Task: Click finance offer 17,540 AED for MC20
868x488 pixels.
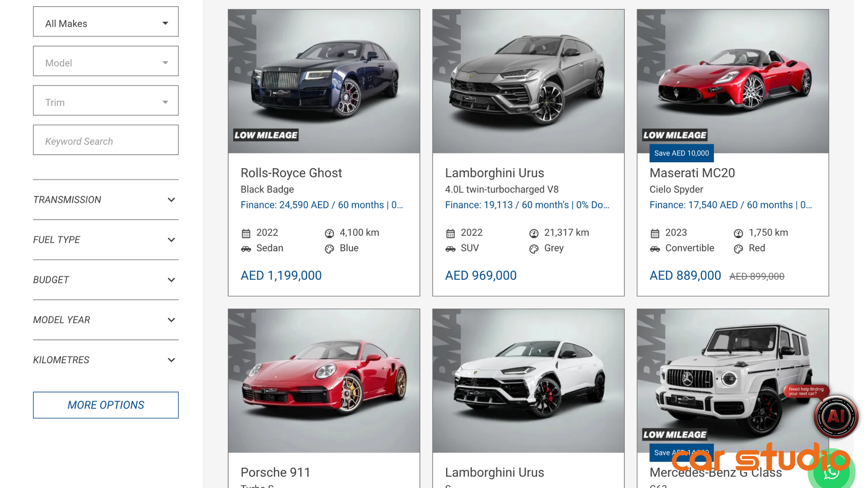Action: (x=731, y=205)
